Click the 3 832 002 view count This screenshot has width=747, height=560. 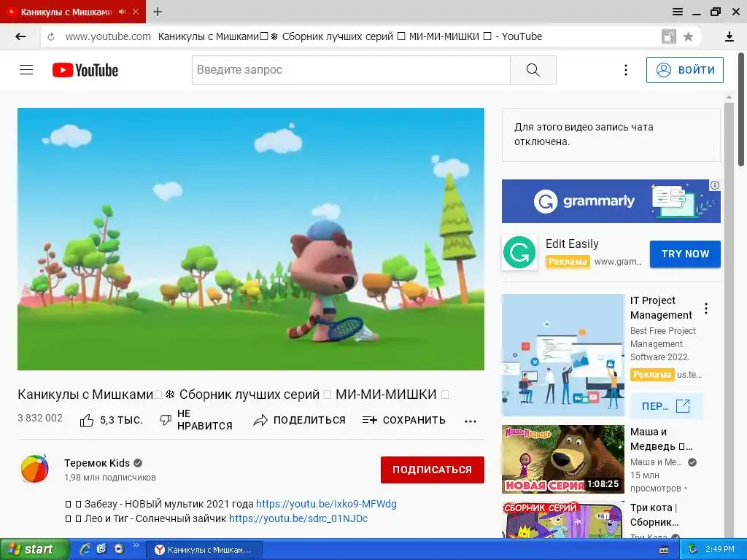(x=40, y=418)
